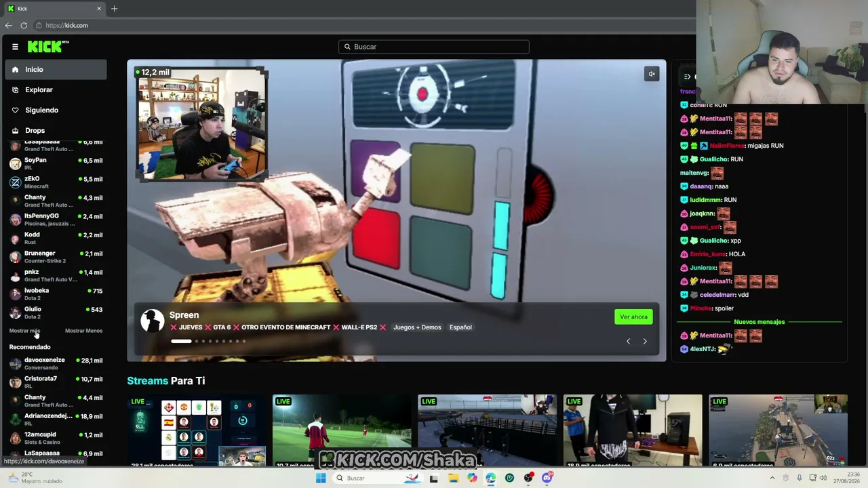The image size is (868, 488).
Task: Collapse list with Mostrar Menos
Action: coord(83,331)
